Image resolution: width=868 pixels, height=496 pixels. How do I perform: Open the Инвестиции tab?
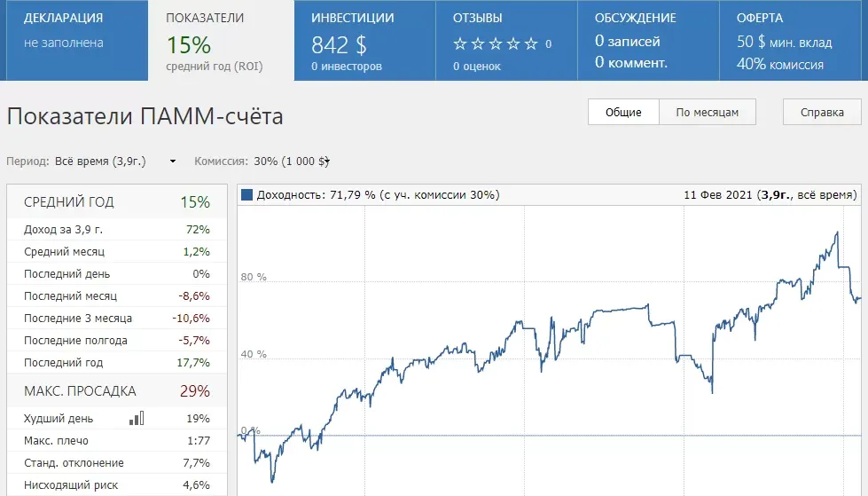364,40
